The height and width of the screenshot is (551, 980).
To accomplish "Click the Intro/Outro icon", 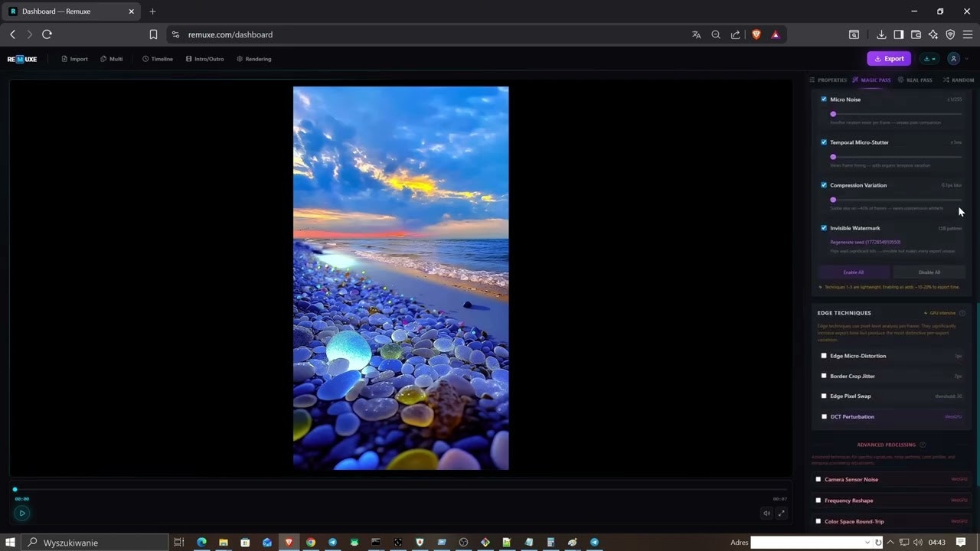I will (188, 59).
